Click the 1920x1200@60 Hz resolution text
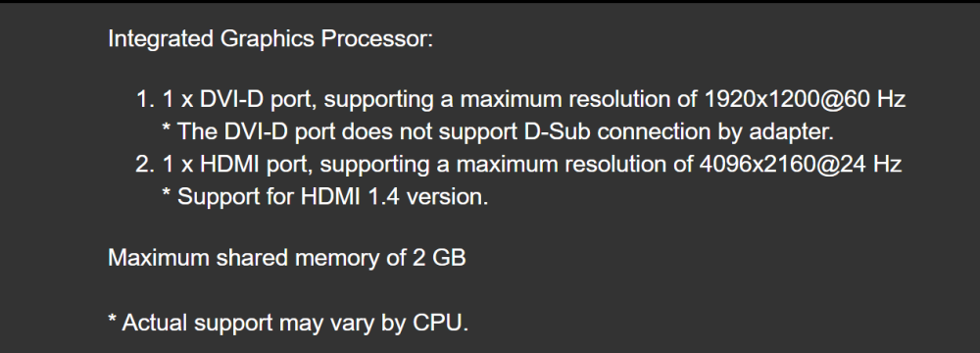 pos(805,99)
